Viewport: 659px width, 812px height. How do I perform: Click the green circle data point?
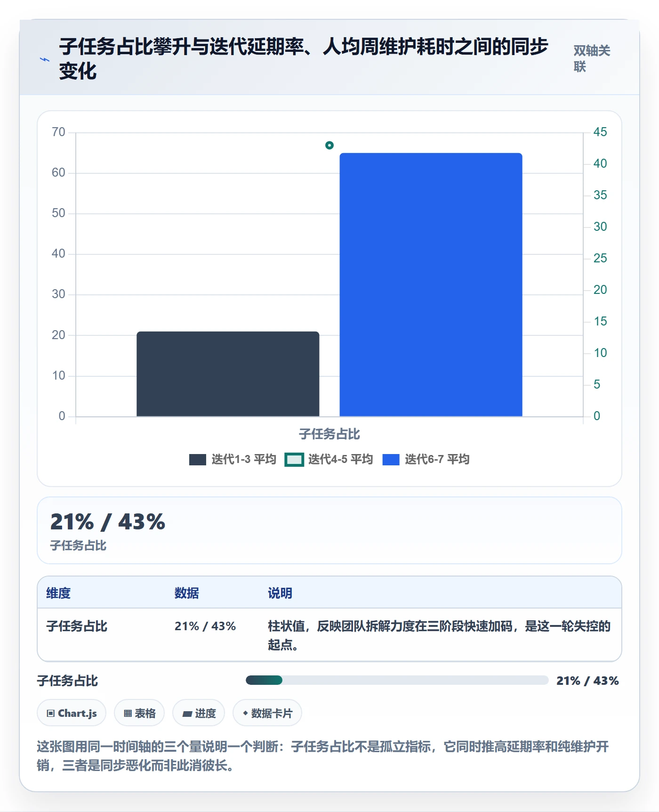coord(329,145)
